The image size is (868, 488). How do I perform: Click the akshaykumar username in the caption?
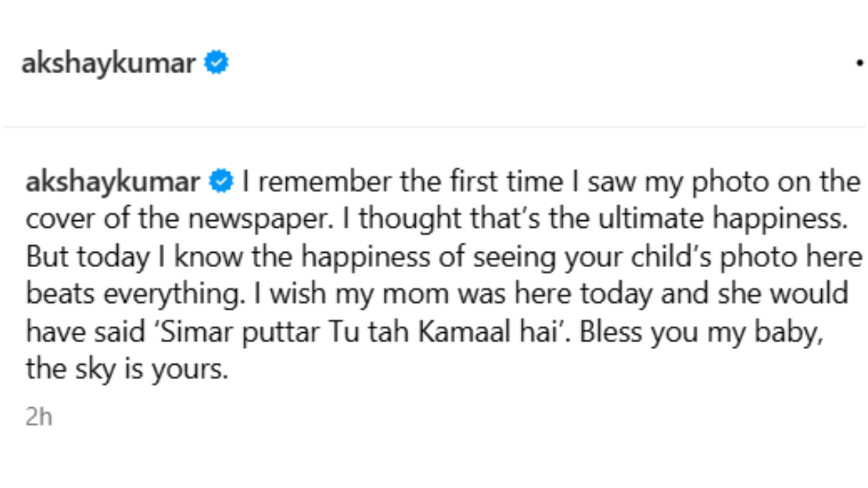(x=113, y=183)
